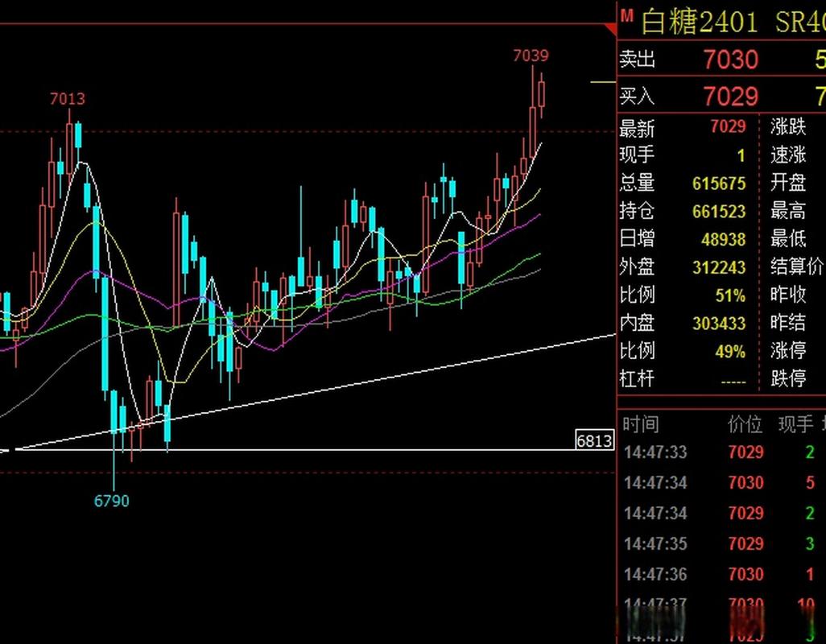The image size is (826, 644).
Task: Click the 现手 column header in tick list
Action: coord(795,424)
